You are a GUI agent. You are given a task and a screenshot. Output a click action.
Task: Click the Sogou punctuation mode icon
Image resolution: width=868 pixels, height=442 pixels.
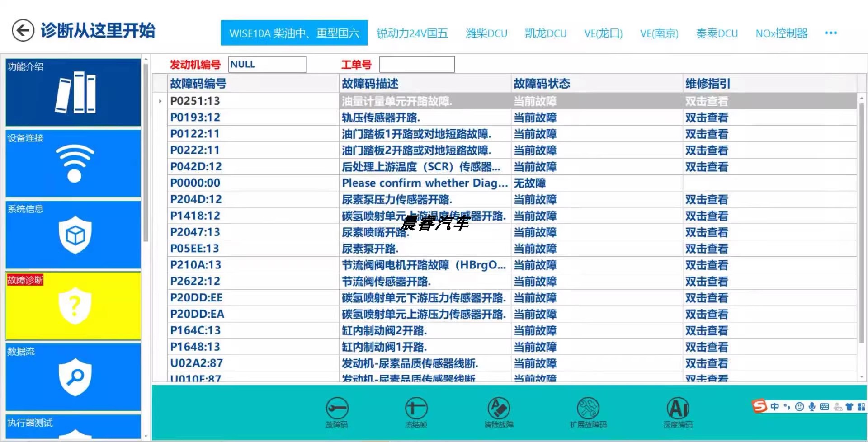coord(787,407)
